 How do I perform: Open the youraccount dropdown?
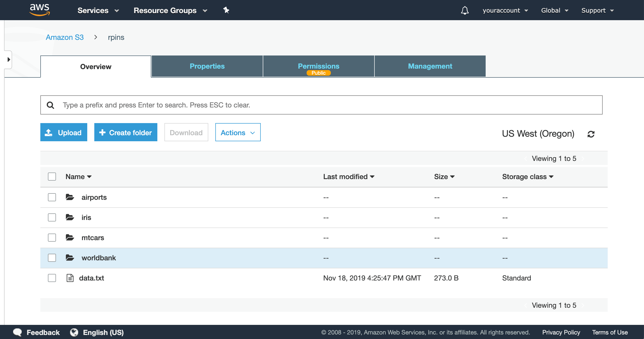point(505,10)
